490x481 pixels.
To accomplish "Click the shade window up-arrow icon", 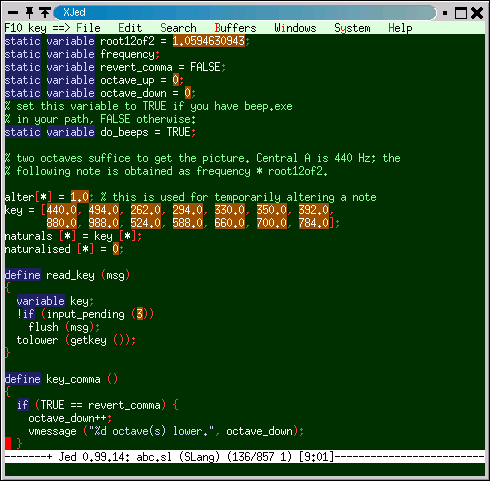I will tap(45, 13).
